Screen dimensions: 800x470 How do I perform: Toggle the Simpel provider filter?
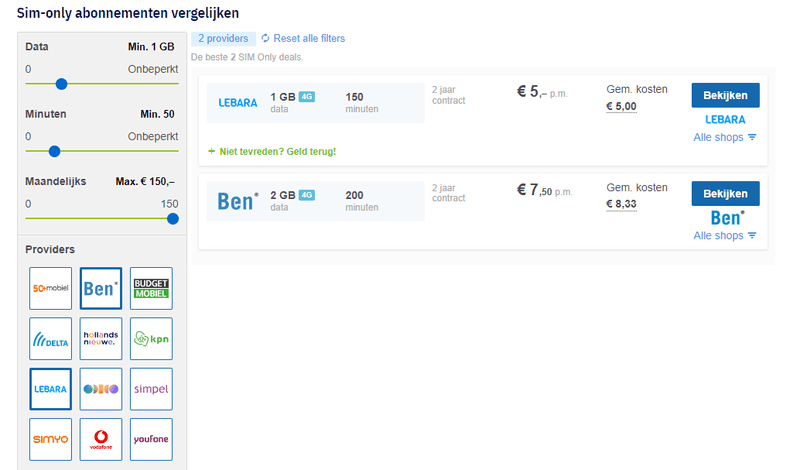(x=151, y=389)
